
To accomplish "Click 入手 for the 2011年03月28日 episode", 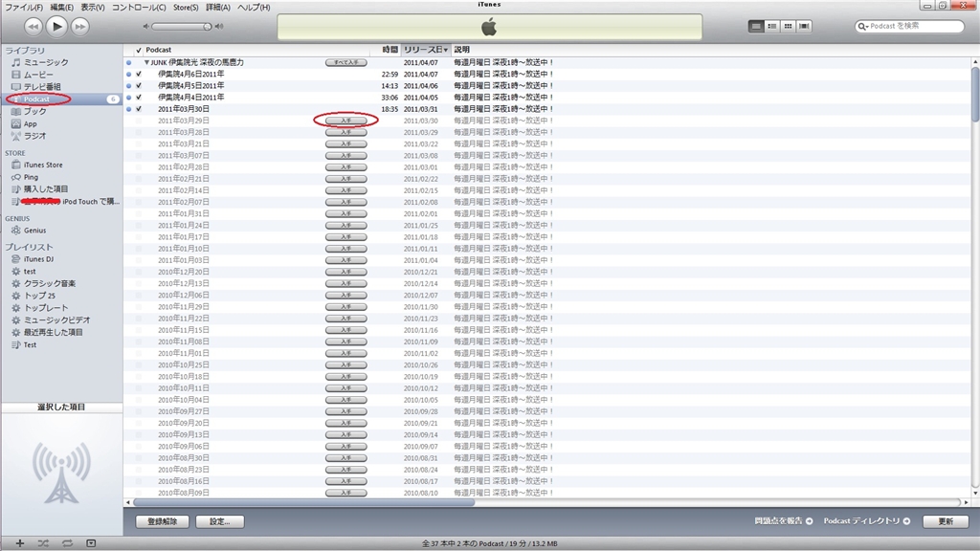I will (x=346, y=132).
